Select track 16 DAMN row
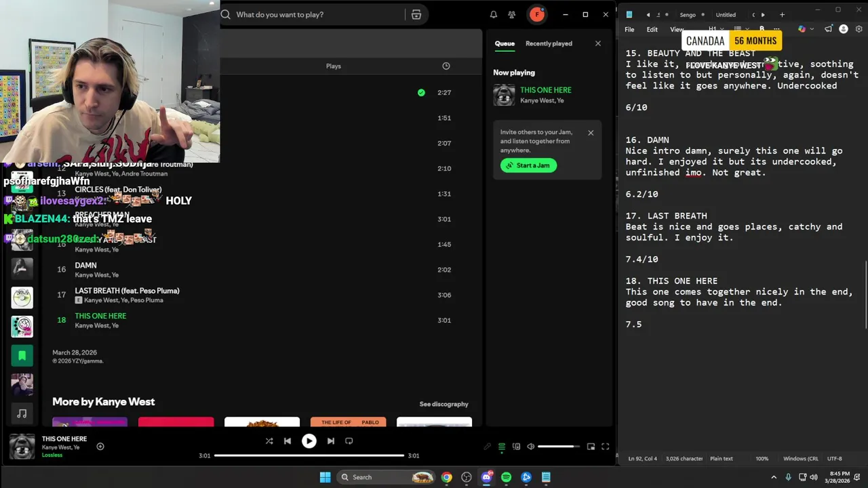This screenshot has width=868, height=488. pos(261,270)
